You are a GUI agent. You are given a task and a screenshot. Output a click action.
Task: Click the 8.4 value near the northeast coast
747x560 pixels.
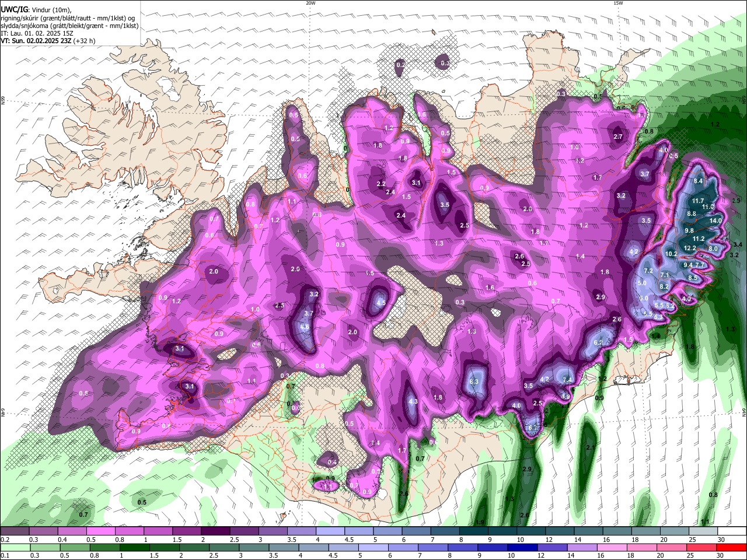click(x=698, y=181)
